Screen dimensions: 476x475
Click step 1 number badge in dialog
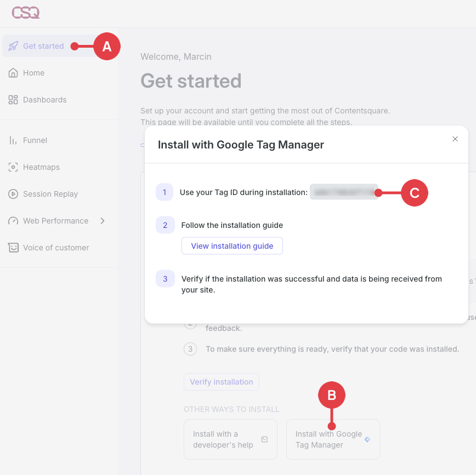[165, 192]
